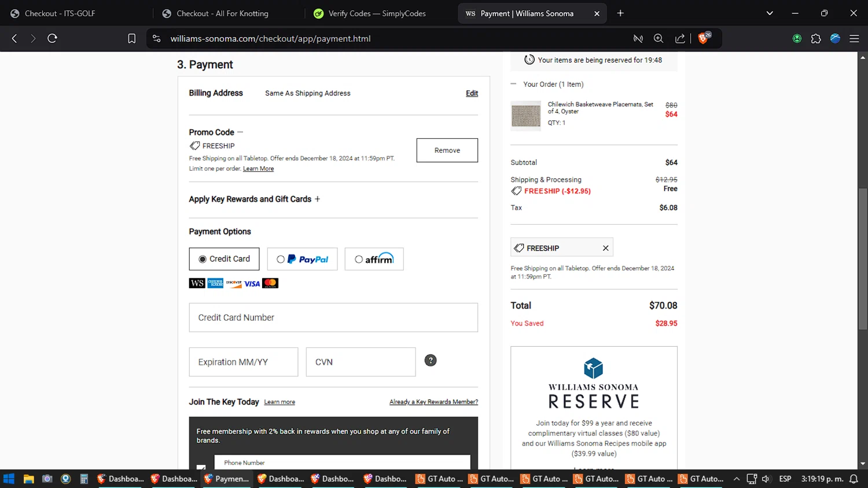
Task: Toggle the Key Rewards signup checkbox
Action: pyautogui.click(x=201, y=467)
